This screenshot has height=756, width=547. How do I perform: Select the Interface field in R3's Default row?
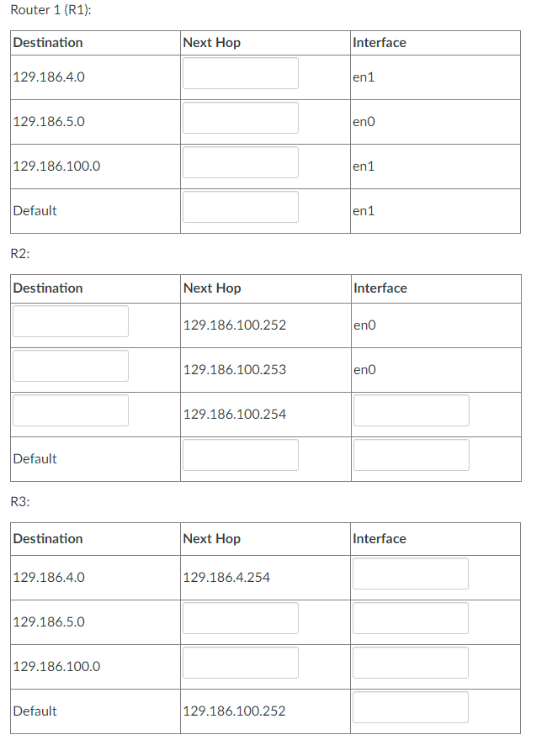(410, 707)
